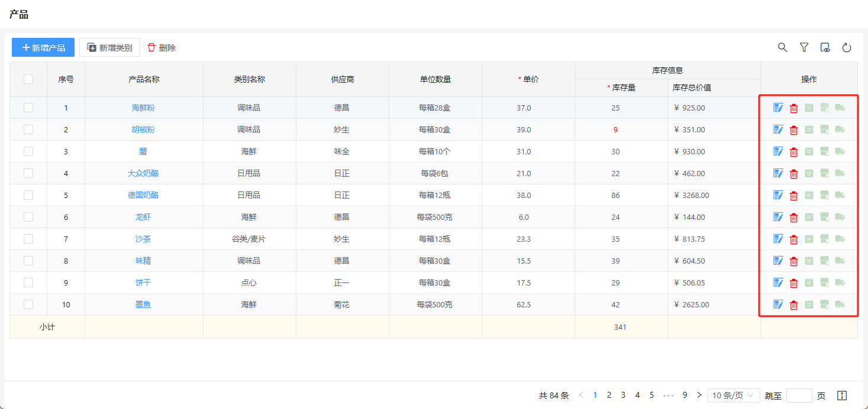Edit the 海鲜粉 row via edit icon
868x409 pixels.
pos(778,108)
